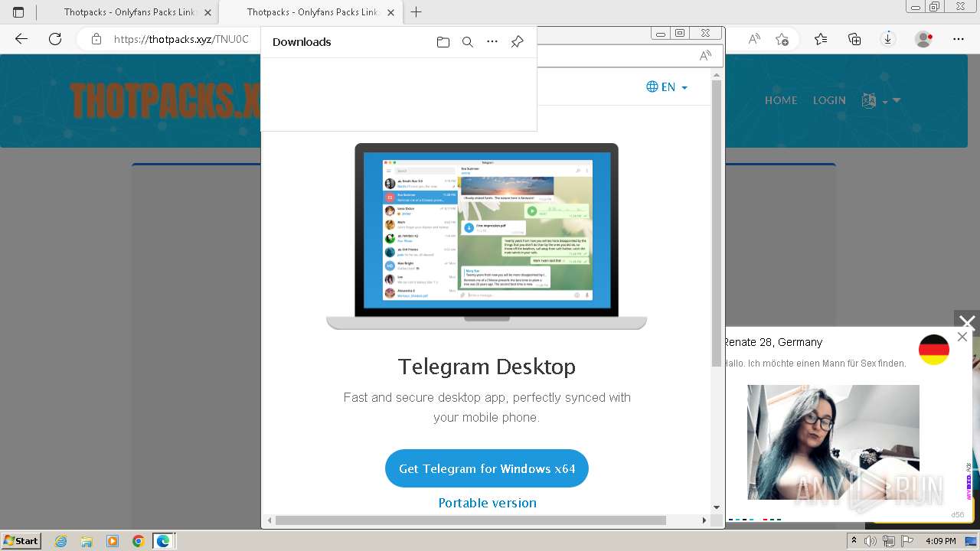Image resolution: width=980 pixels, height=551 pixels.
Task: Close the ad overlay with X
Action: point(967,322)
